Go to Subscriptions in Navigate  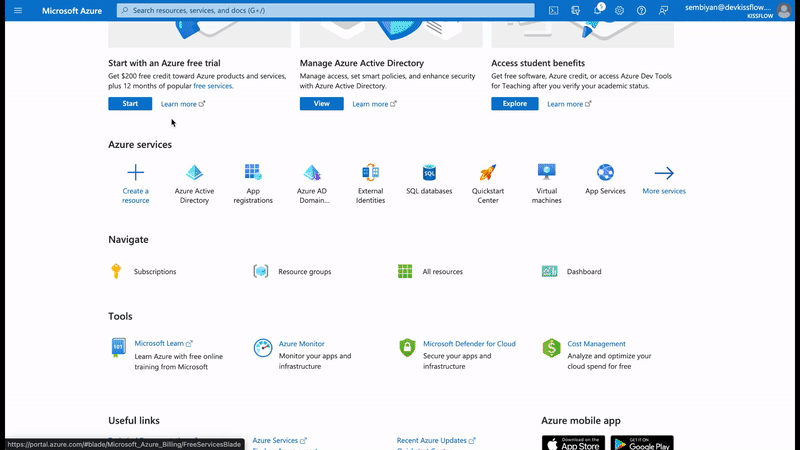155,271
